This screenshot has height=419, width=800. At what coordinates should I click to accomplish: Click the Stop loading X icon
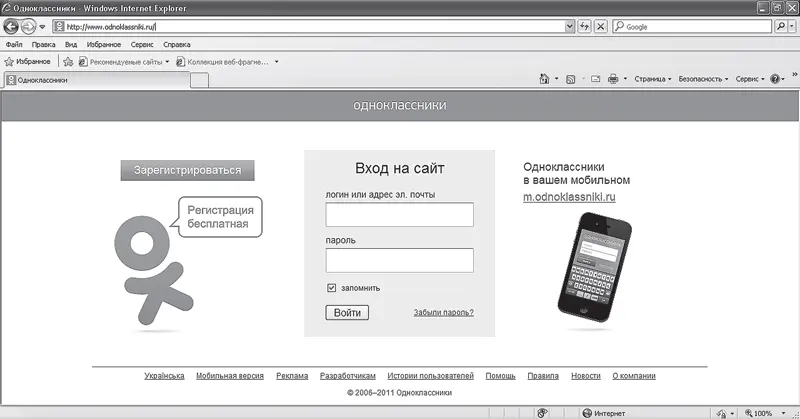600,26
